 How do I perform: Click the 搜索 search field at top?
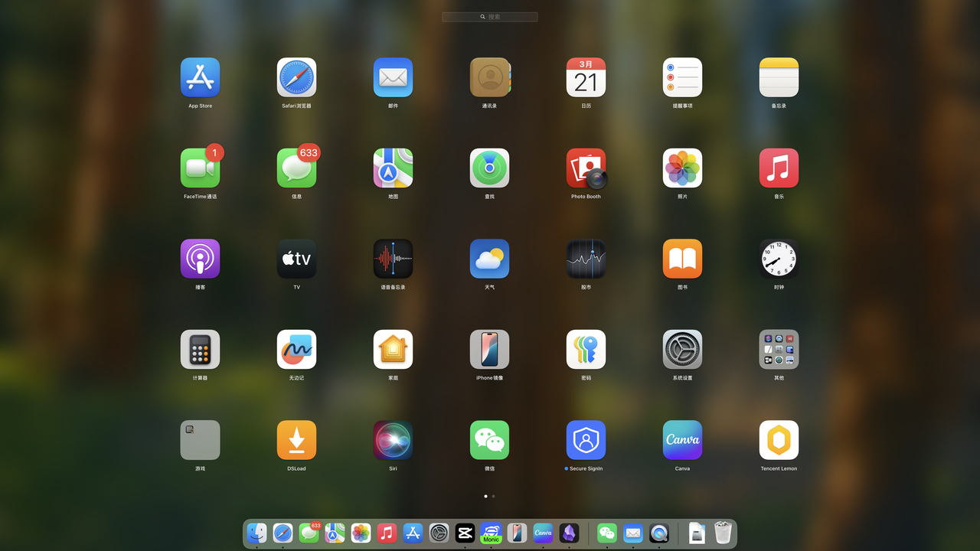click(x=490, y=17)
